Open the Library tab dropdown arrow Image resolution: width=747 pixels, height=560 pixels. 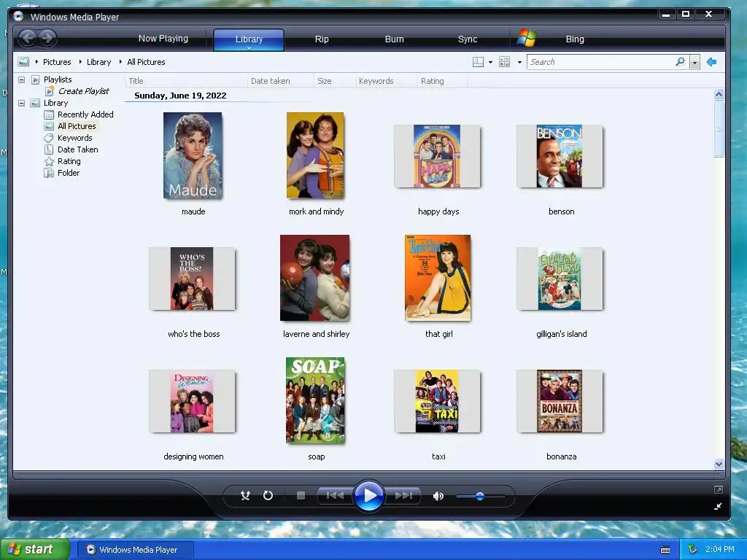(249, 48)
